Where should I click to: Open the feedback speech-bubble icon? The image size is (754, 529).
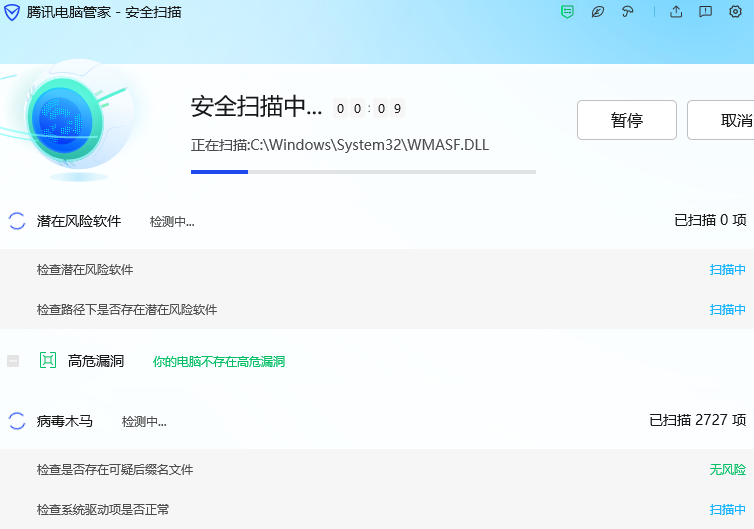click(x=705, y=12)
